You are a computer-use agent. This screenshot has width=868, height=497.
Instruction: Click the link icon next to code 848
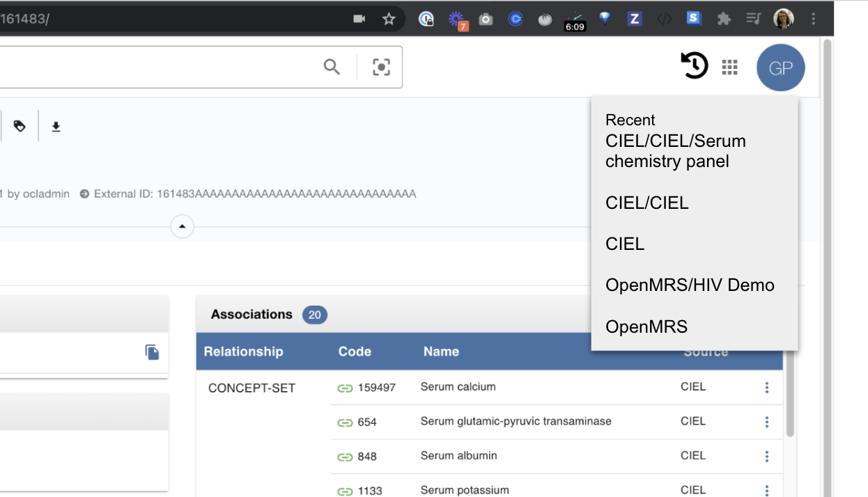pyautogui.click(x=344, y=456)
